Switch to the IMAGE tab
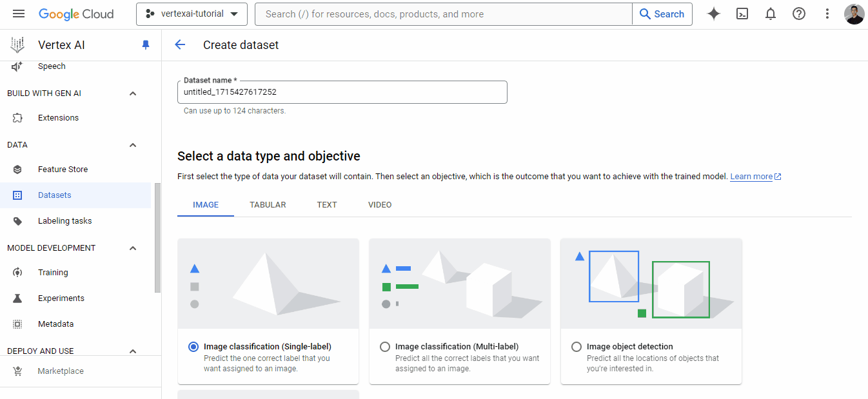 point(206,205)
